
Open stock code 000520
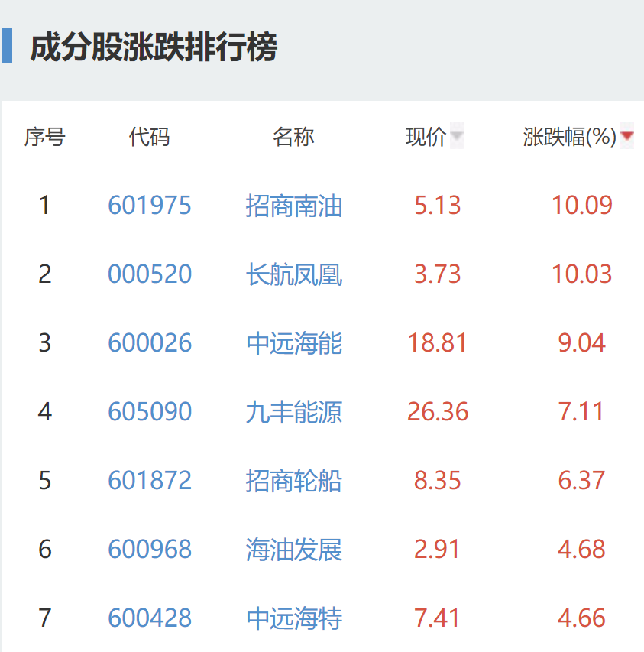[150, 274]
